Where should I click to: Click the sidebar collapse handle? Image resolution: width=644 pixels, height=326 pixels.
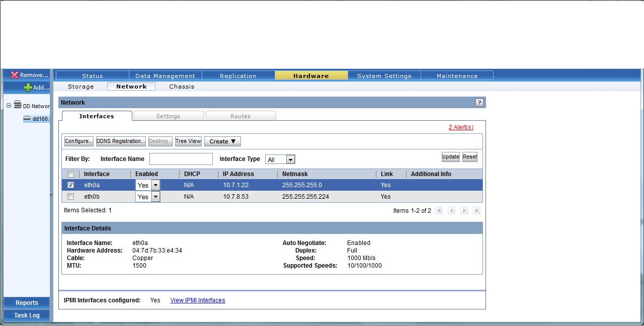click(x=51, y=195)
